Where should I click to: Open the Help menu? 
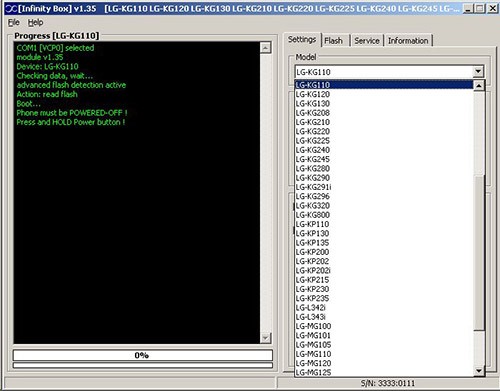pos(35,22)
